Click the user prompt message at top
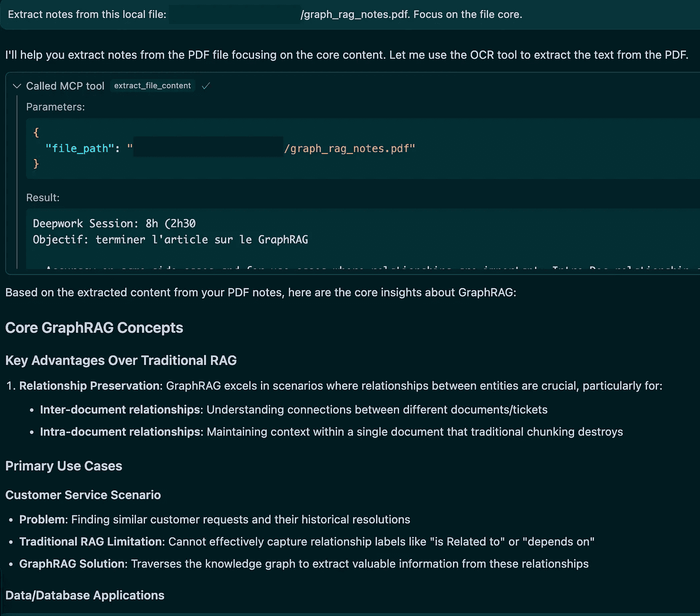This screenshot has width=700, height=616. tap(265, 14)
